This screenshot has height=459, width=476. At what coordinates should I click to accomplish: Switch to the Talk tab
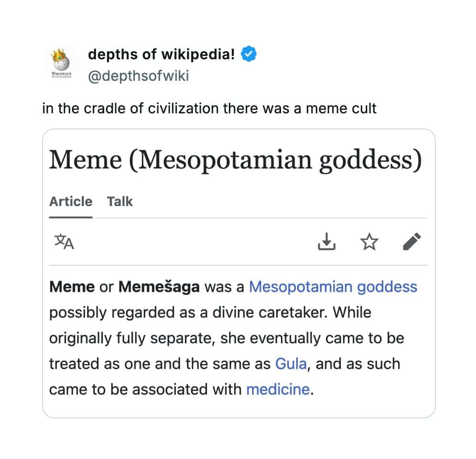[120, 202]
